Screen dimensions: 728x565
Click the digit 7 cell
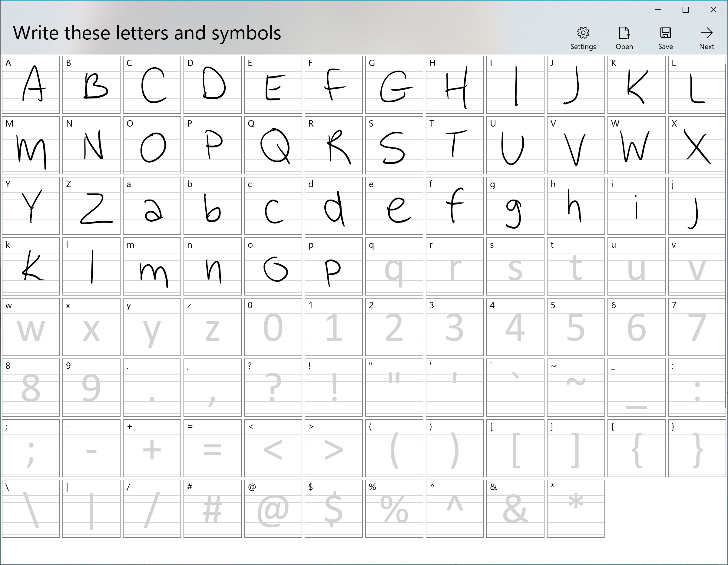[x=697, y=327]
